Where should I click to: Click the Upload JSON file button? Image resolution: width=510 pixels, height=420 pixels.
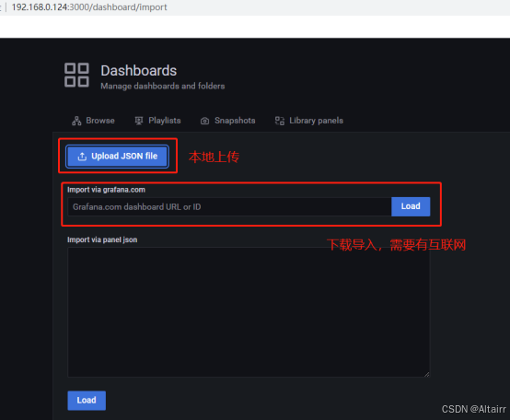point(117,157)
